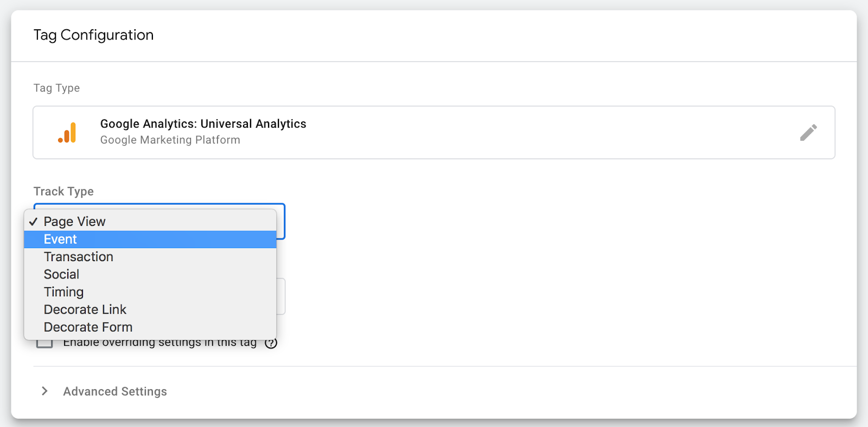Click the Track Type select box
This screenshot has height=427, width=868.
pos(280,221)
